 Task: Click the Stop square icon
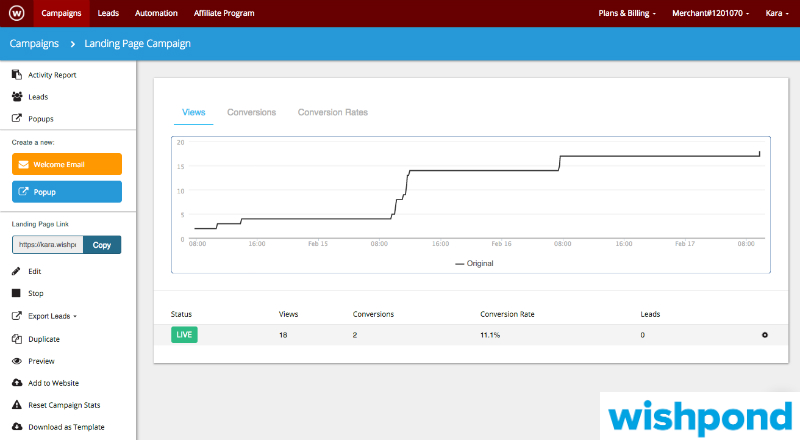click(17, 293)
